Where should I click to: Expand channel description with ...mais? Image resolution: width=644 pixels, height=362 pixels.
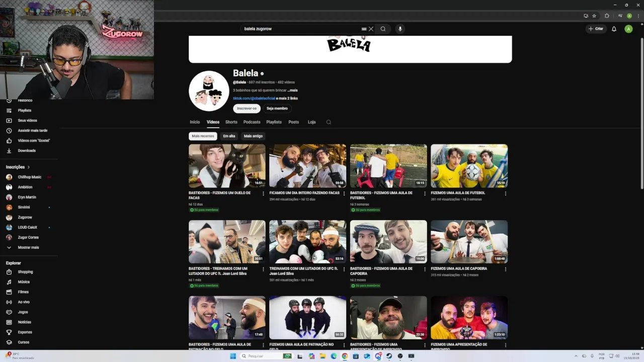click(x=293, y=90)
